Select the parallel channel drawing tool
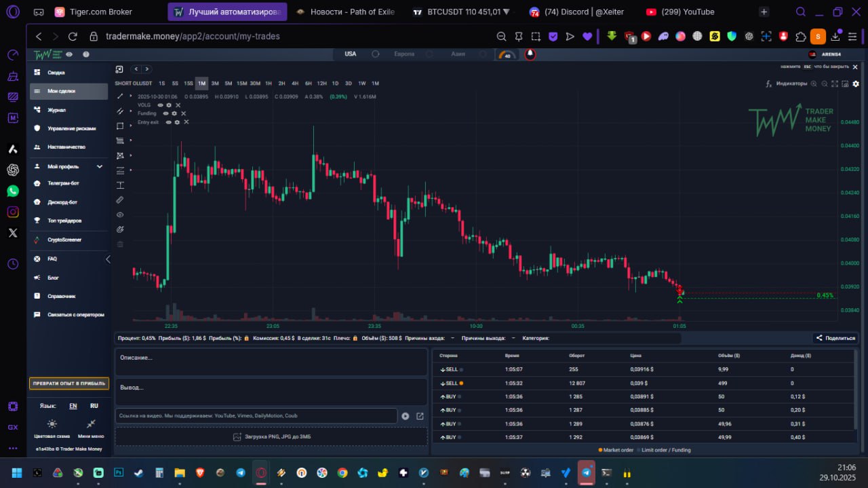 tap(121, 111)
